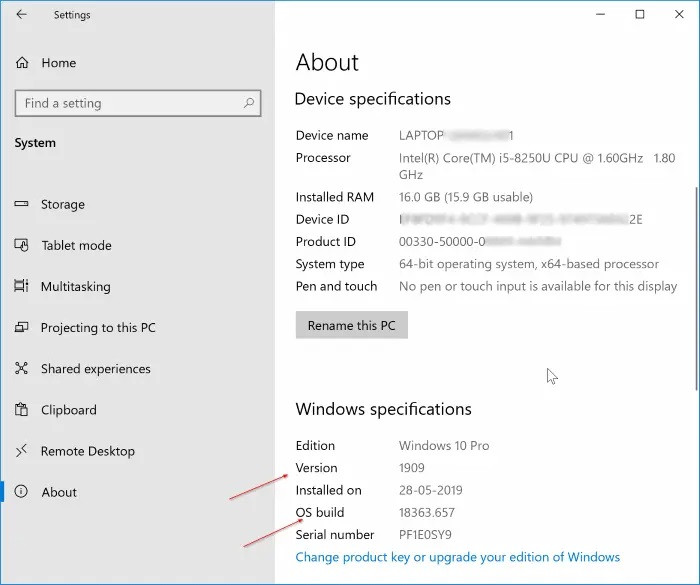Image resolution: width=700 pixels, height=585 pixels.
Task: Maximize the Settings window
Action: 640,14
